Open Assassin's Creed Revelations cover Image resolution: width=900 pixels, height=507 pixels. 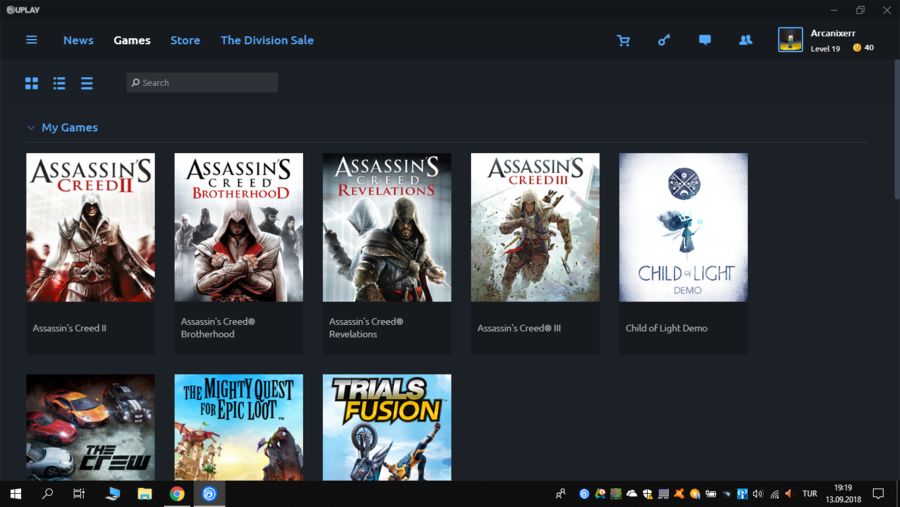[387, 227]
